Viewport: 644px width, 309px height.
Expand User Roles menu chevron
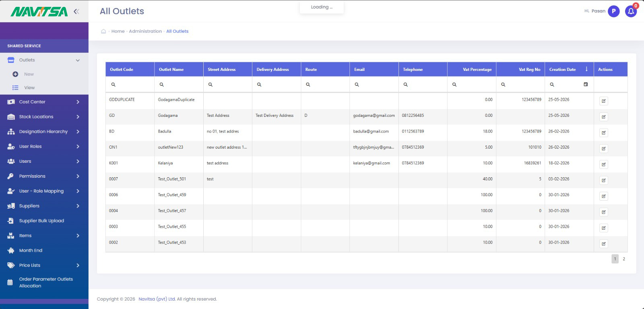coord(78,147)
